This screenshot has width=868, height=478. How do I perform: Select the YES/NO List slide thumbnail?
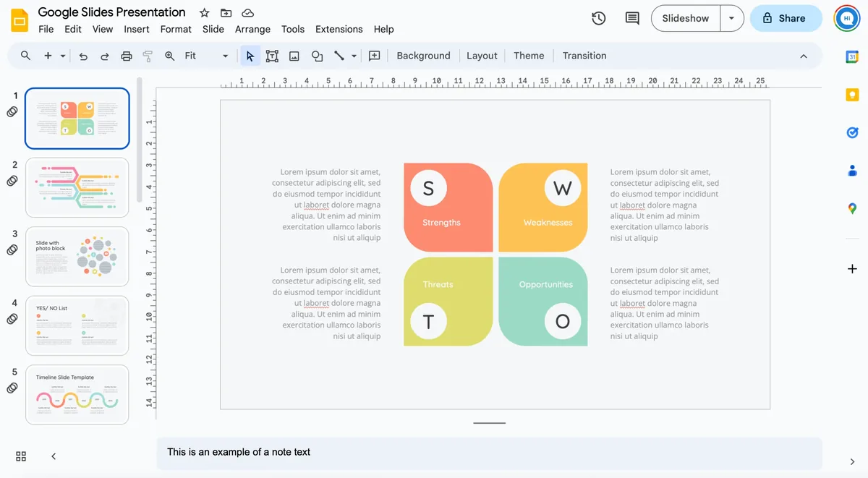point(77,325)
